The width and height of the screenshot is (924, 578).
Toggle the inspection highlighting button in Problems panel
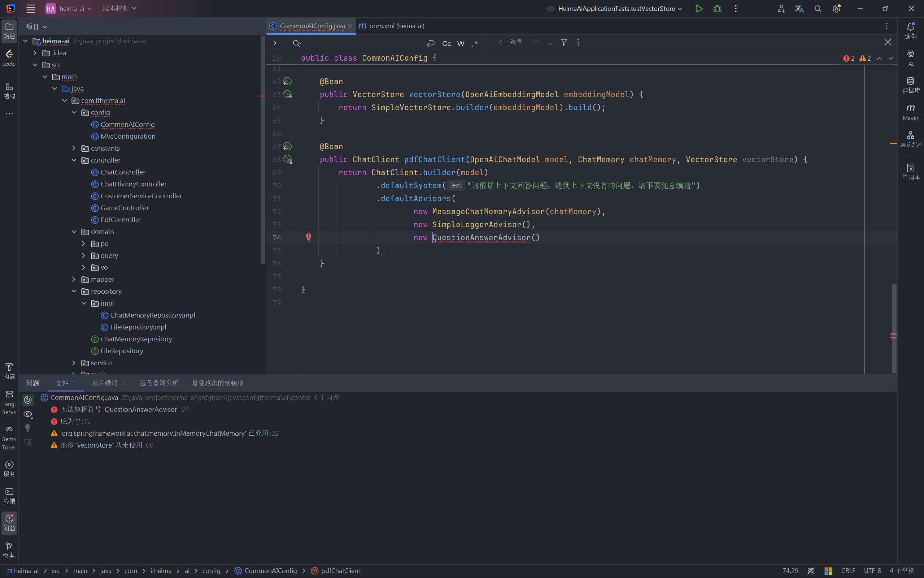tap(28, 400)
